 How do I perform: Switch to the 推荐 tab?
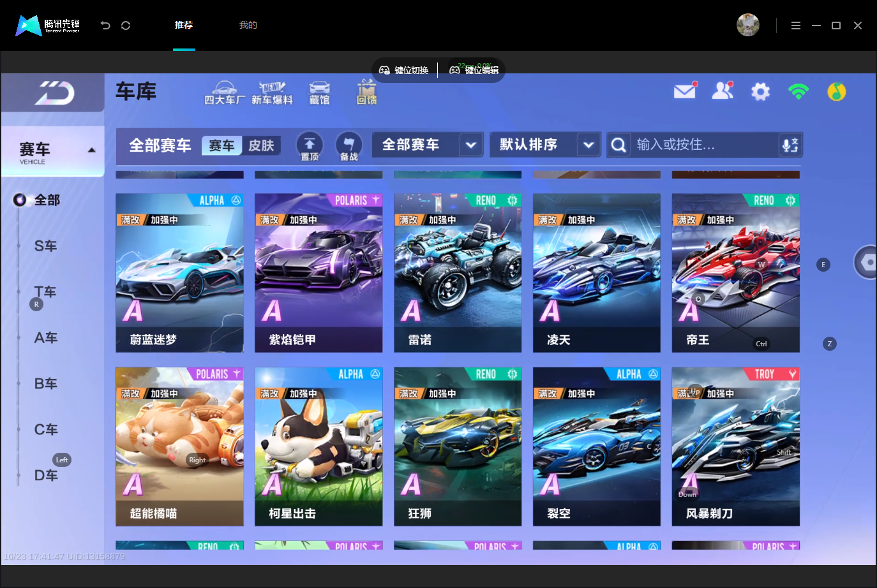184,25
